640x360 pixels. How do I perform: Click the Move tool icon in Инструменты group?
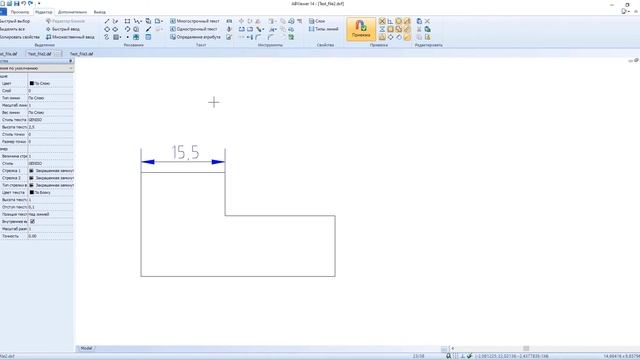[241, 21]
